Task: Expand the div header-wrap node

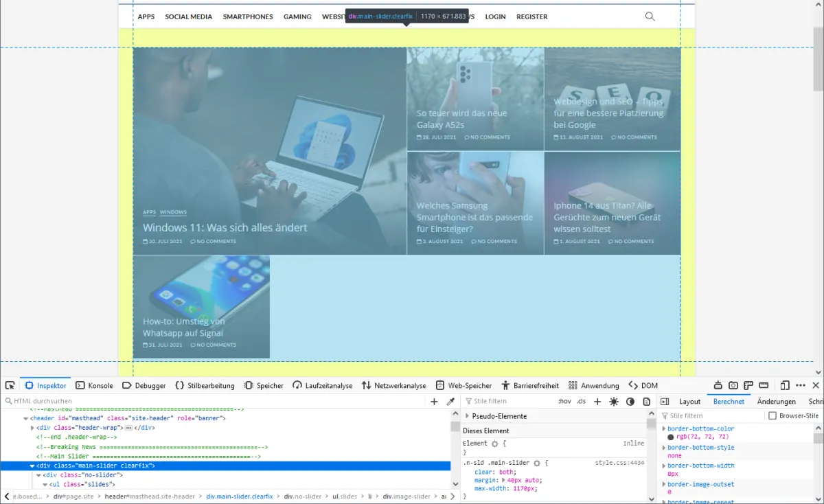Action: coord(32,428)
